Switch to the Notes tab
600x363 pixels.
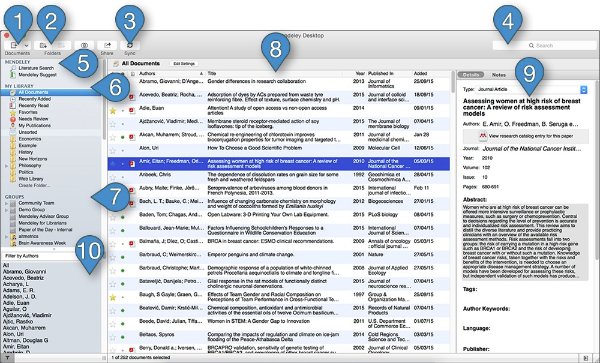pos(499,75)
